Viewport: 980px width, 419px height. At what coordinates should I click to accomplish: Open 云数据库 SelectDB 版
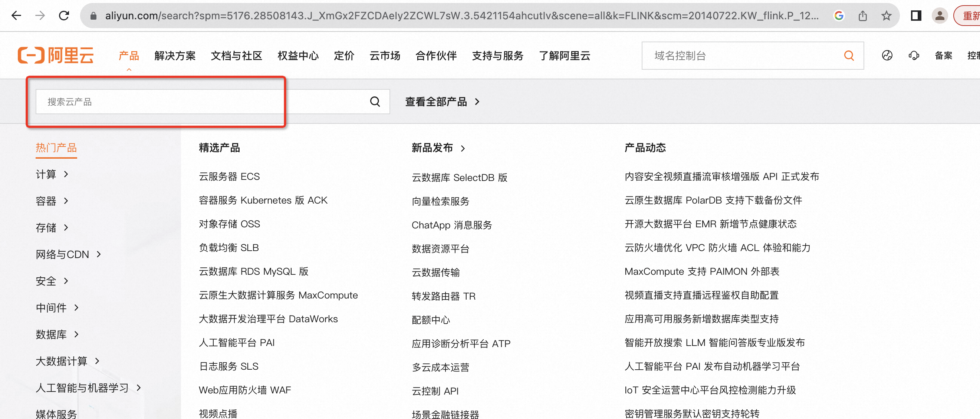(x=460, y=178)
